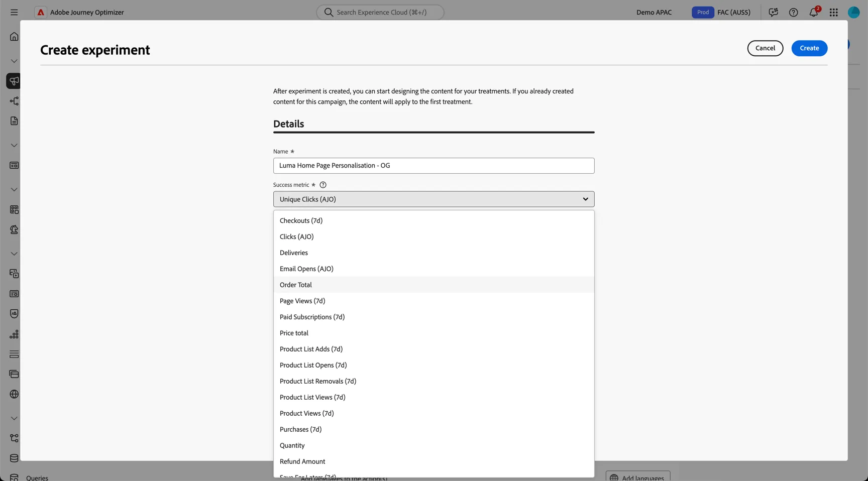
Task: Open the user profile avatar
Action: tap(854, 12)
